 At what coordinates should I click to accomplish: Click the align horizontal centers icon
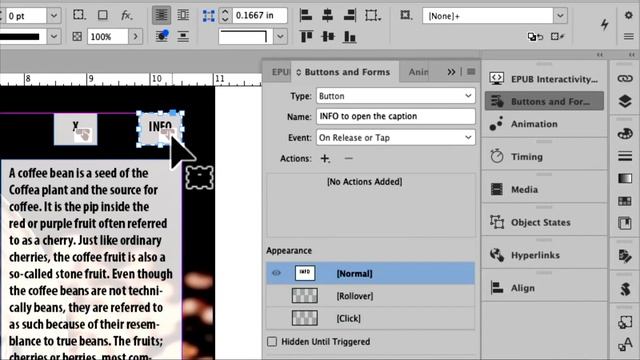pos(327,16)
